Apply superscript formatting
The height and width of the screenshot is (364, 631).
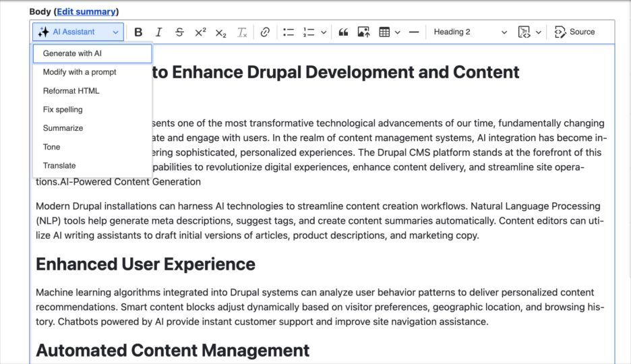(x=200, y=32)
